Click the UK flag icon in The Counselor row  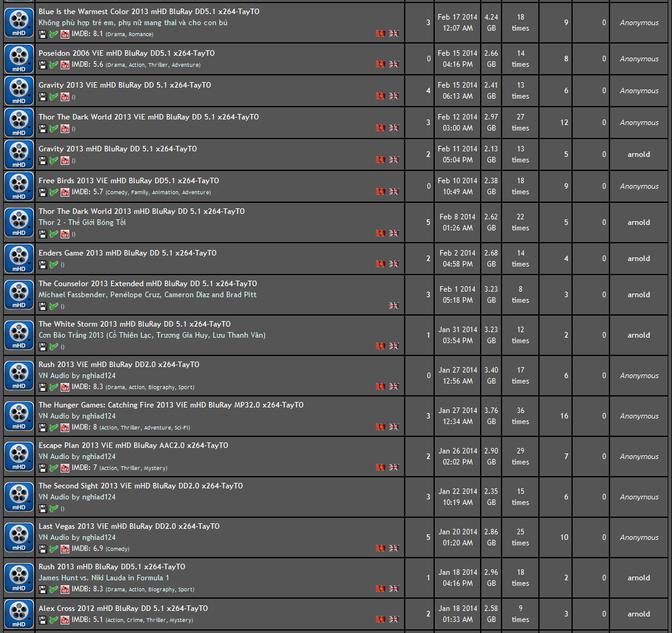click(x=394, y=306)
